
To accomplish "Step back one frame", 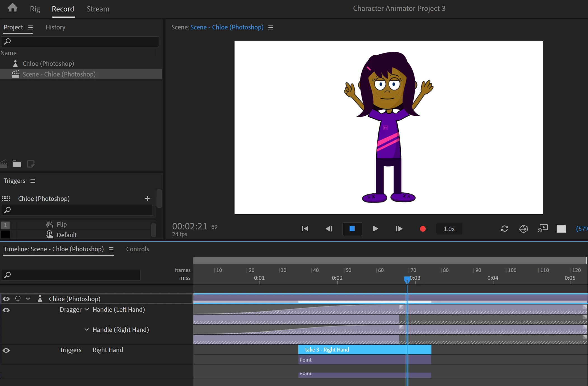I will coord(329,229).
